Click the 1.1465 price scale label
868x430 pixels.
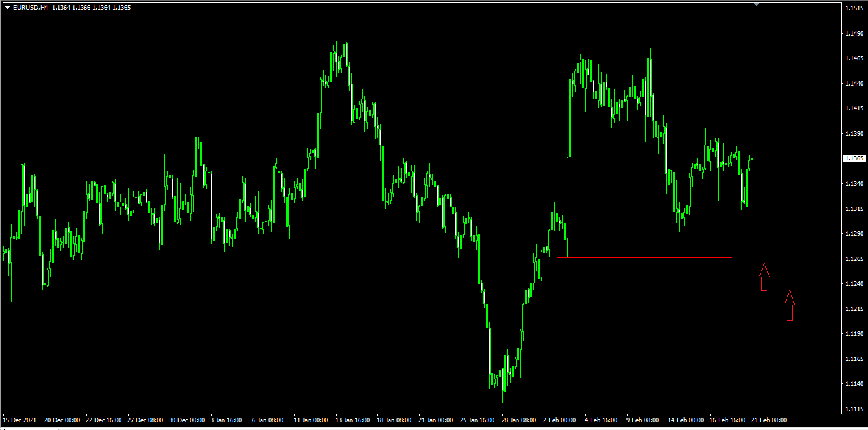pos(854,58)
